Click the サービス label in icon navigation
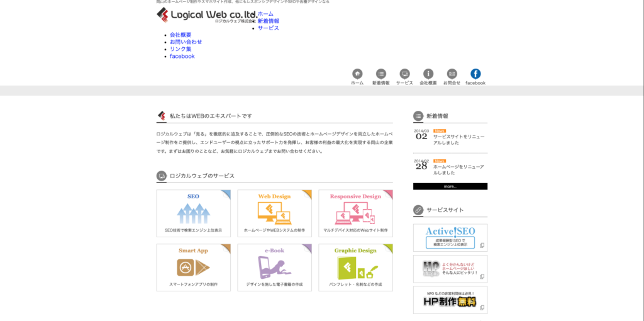 404,83
